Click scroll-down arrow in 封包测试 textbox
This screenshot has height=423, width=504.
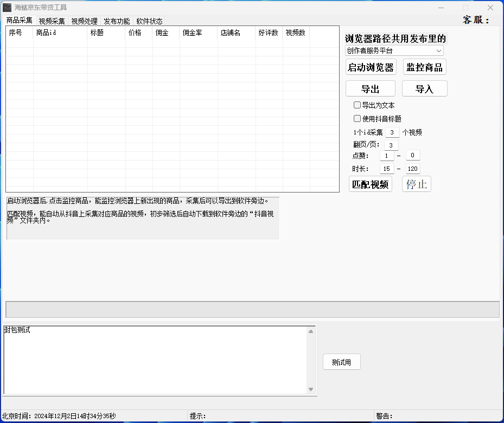pyautogui.click(x=311, y=389)
